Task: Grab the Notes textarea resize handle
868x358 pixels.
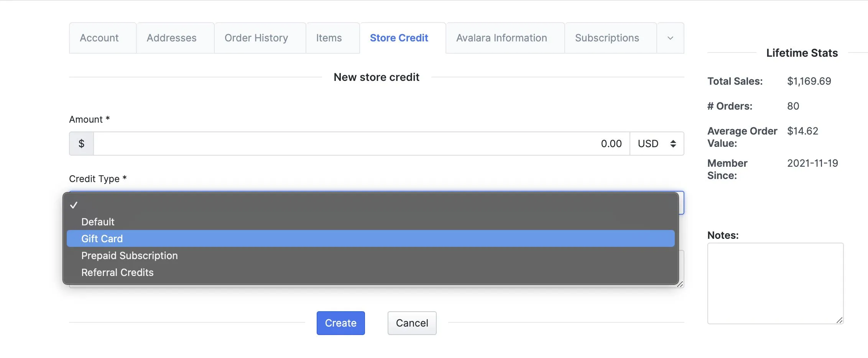Action: [x=839, y=320]
